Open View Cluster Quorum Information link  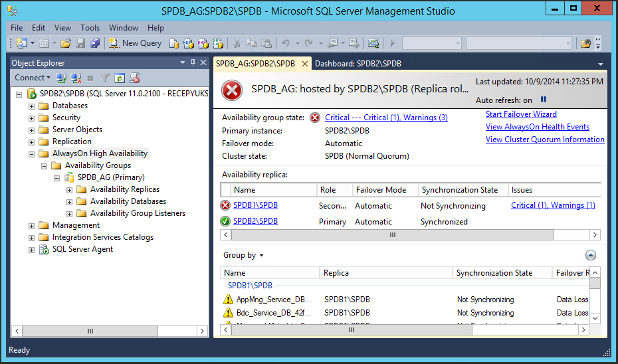tap(545, 139)
